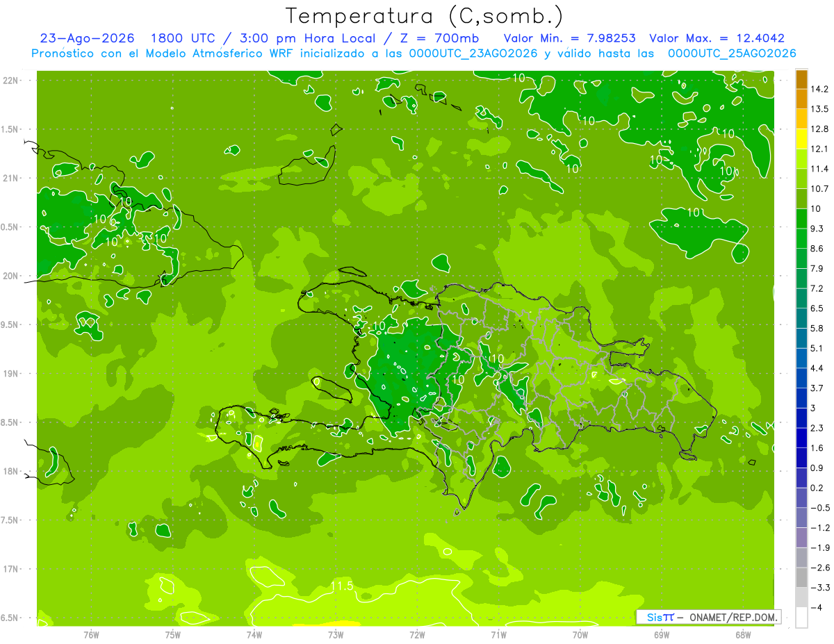Screen dimensions: 834x644
Task: Click the "Valor Min. = 7.98253" text
Action: [x=570, y=38]
